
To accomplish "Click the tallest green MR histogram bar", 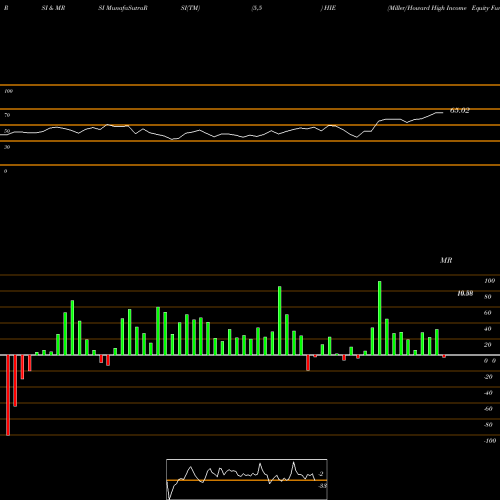I will coord(380,318).
